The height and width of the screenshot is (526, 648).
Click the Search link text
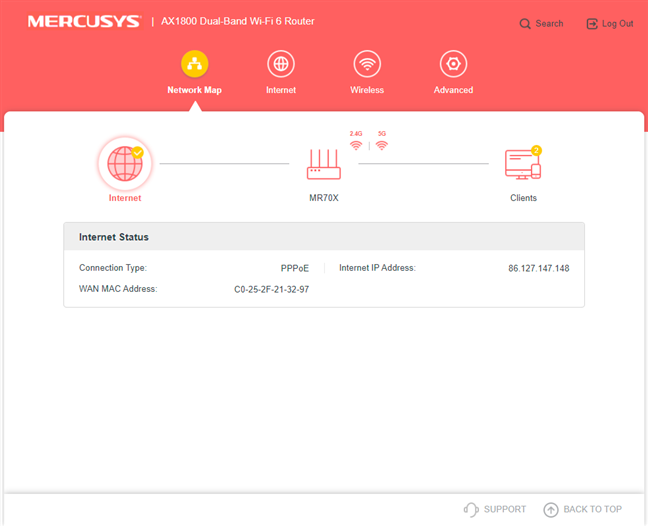pos(549,24)
